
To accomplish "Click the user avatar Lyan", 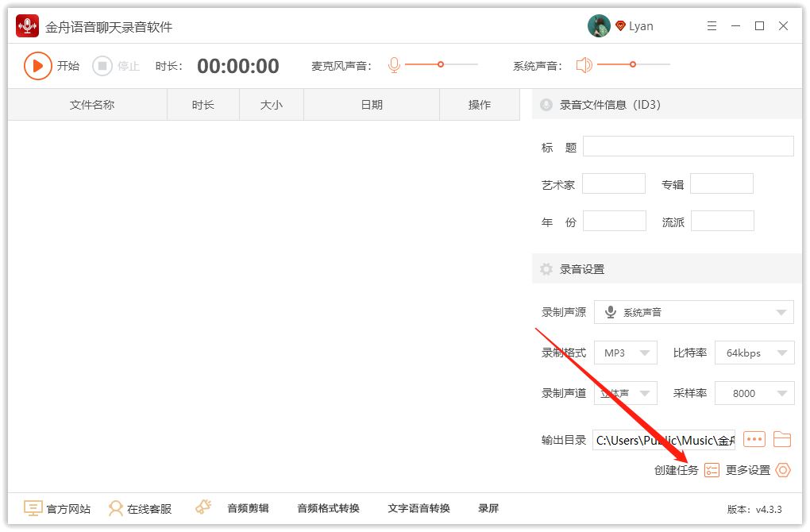I will pos(599,26).
